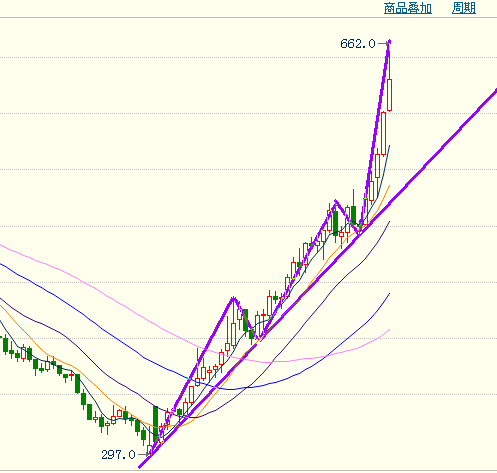Select the upper-right end of the purple trendline

click(x=494, y=91)
